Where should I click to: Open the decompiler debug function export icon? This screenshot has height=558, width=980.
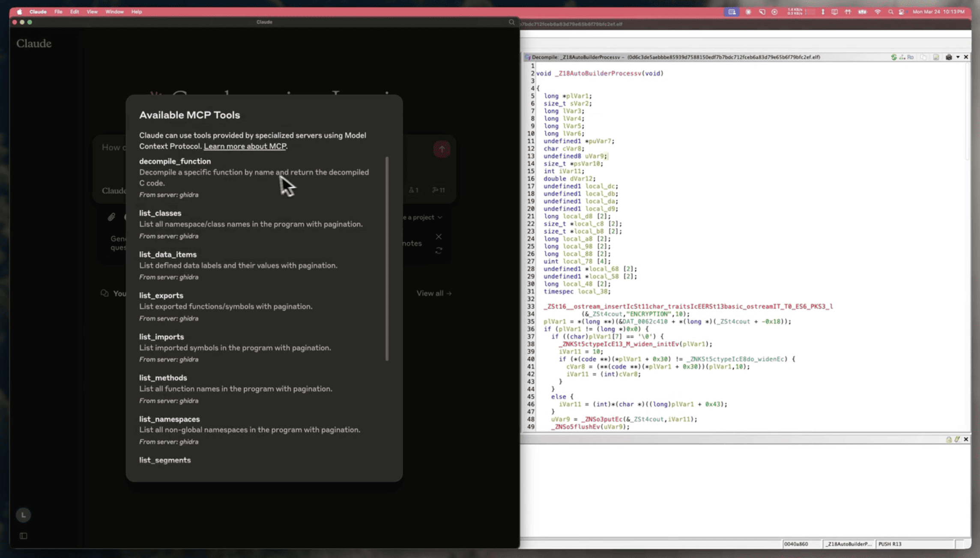[x=936, y=57]
